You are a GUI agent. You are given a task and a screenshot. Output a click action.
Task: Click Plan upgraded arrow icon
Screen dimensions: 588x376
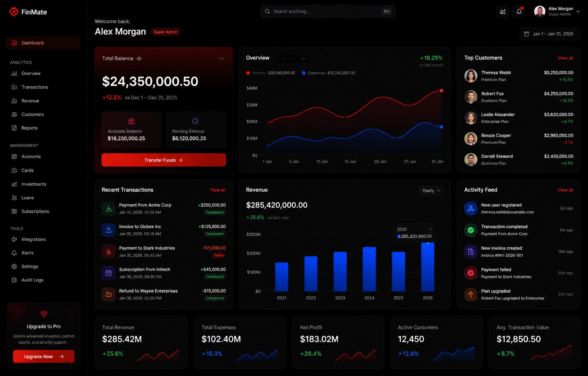[471, 294]
